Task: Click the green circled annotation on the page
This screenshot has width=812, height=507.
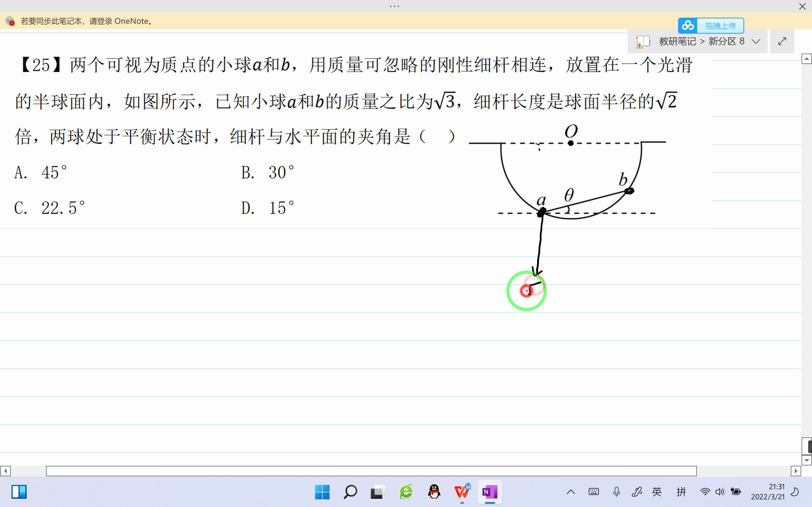Action: (x=526, y=290)
